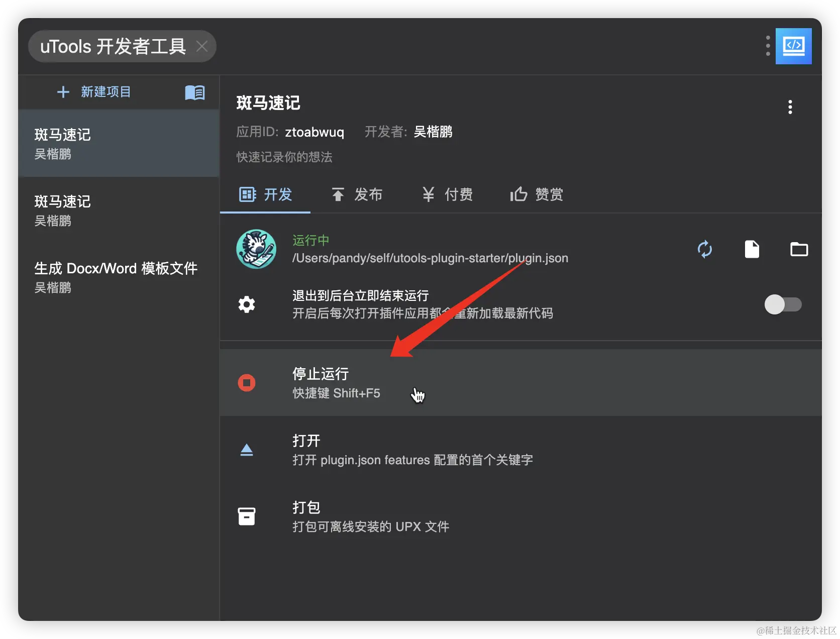Open the top bar three-dot menu
This screenshot has width=840, height=639.
click(768, 46)
